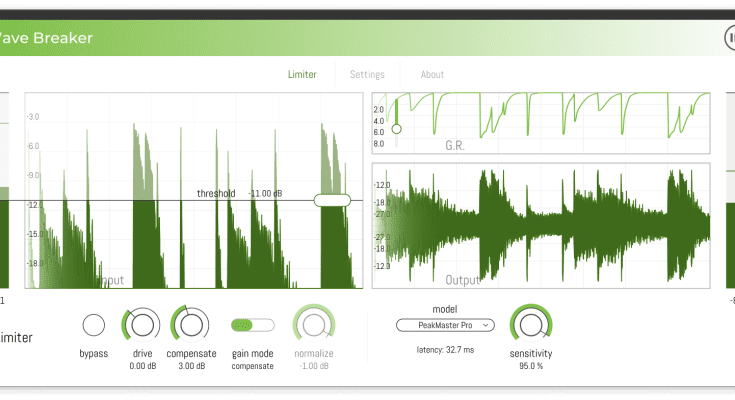Click the drive knob

pos(141,324)
